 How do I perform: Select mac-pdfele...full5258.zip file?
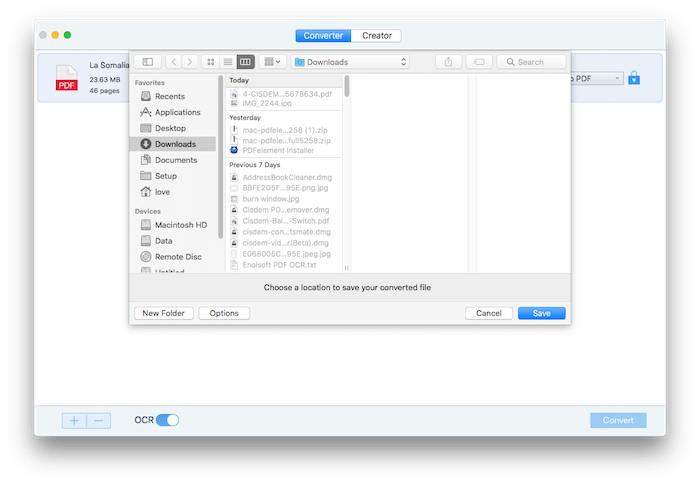(284, 141)
